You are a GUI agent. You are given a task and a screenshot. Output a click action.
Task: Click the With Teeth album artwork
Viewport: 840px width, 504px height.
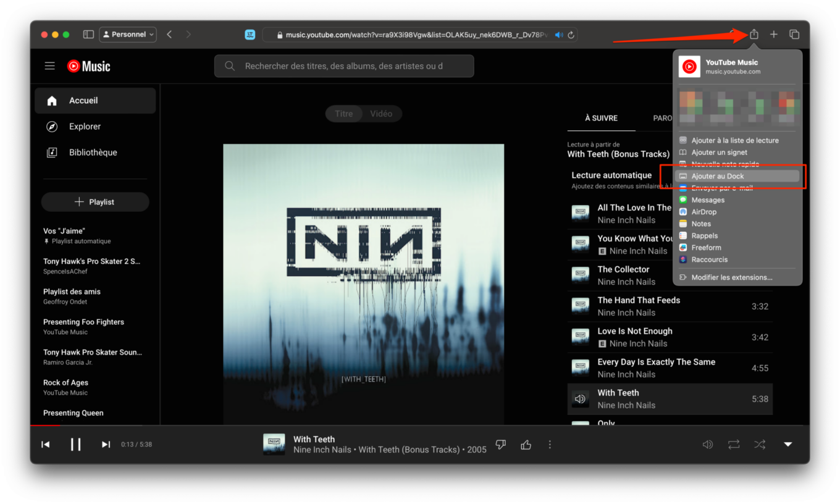(x=364, y=284)
